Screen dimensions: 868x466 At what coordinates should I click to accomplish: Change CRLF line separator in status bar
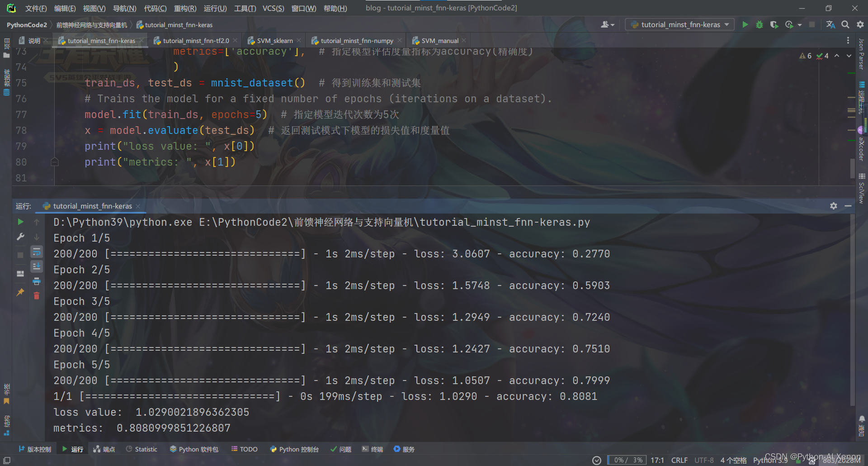pos(679,460)
